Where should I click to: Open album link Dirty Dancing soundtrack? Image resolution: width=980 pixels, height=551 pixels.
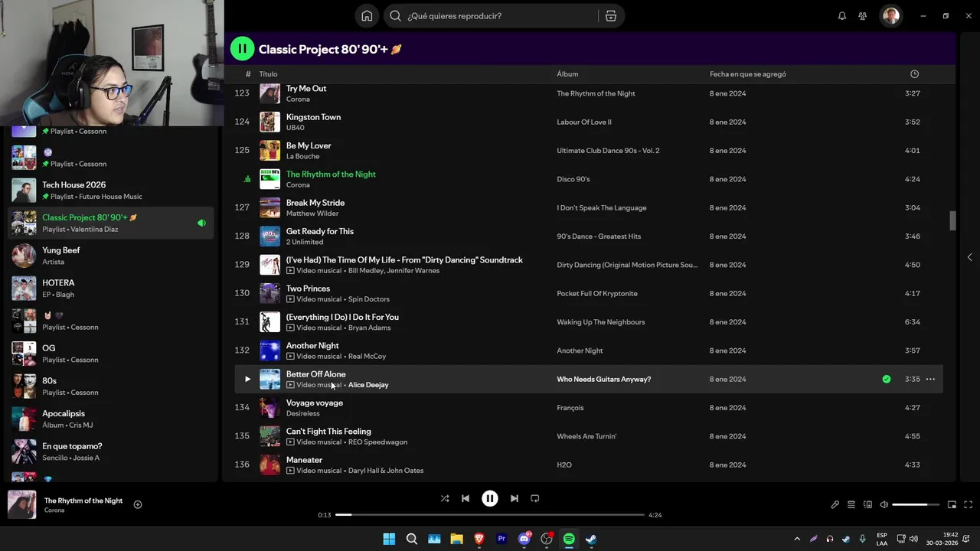(x=627, y=265)
